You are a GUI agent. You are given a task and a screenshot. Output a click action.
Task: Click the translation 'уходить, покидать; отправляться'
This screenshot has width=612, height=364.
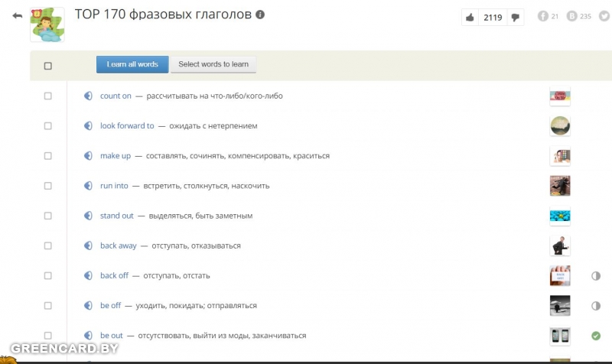coord(197,306)
